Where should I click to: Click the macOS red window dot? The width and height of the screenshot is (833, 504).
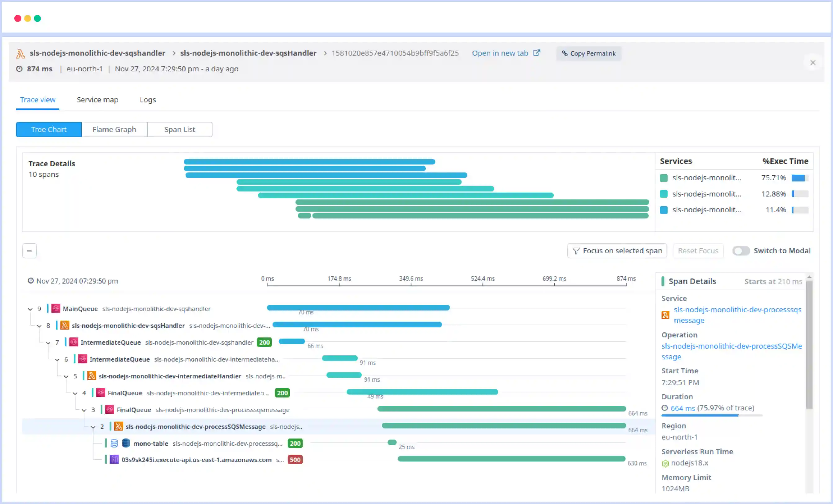pyautogui.click(x=18, y=18)
